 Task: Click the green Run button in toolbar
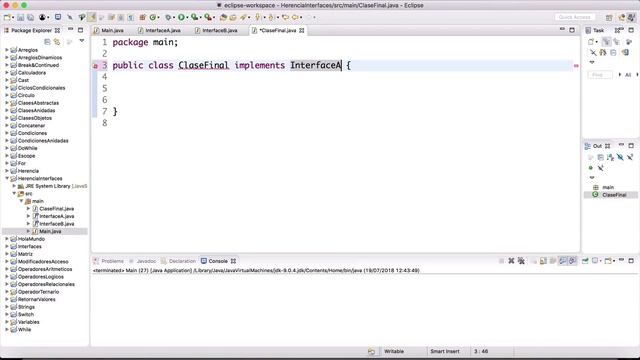tap(181, 18)
